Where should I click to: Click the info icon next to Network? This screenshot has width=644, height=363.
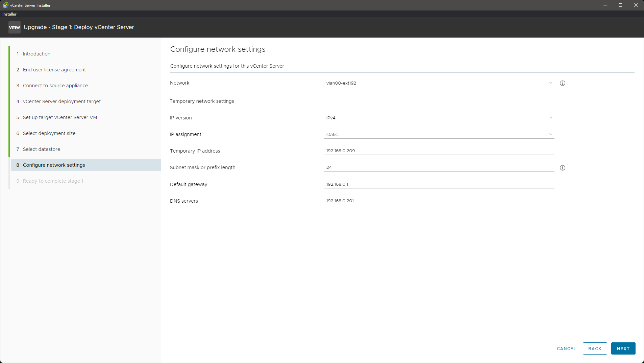coord(563,83)
